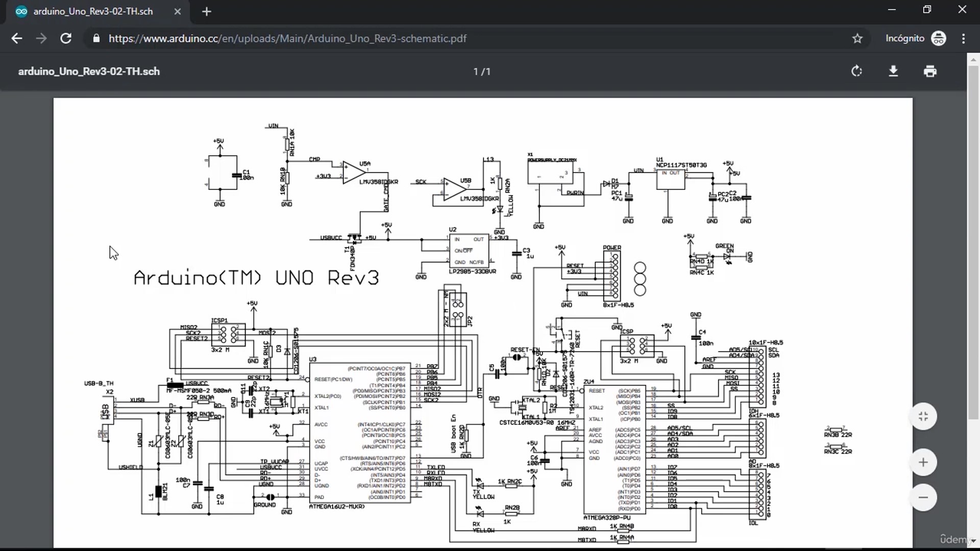Click the 'Arduino(TM) UNO Rev3' title text
The width and height of the screenshot is (980, 551).
pos(256,278)
